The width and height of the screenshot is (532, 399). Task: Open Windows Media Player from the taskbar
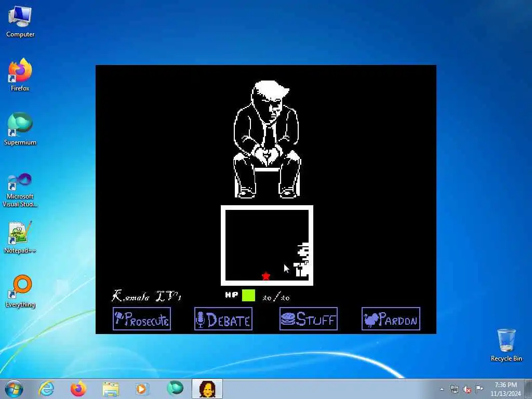pos(142,389)
